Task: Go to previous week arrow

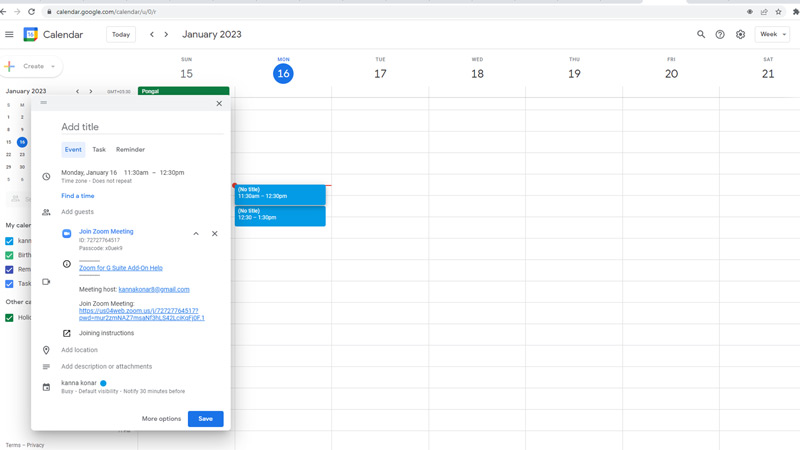Action: (x=152, y=34)
